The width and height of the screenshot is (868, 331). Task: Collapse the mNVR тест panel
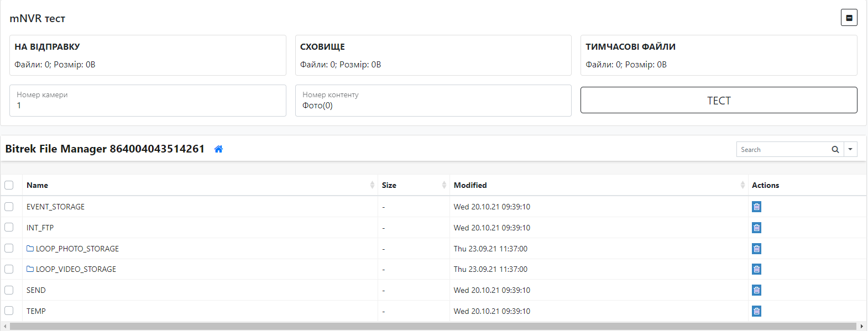tap(849, 18)
